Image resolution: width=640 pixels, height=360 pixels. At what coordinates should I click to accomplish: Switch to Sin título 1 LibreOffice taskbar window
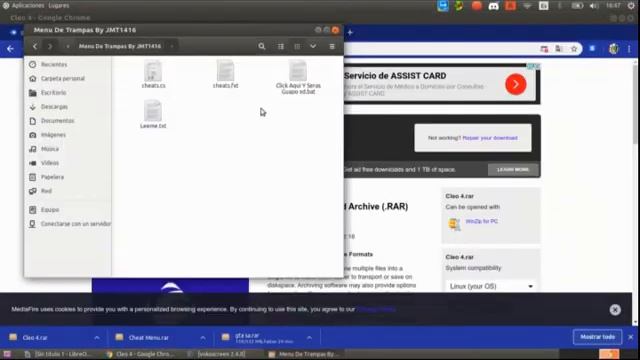click(57, 354)
